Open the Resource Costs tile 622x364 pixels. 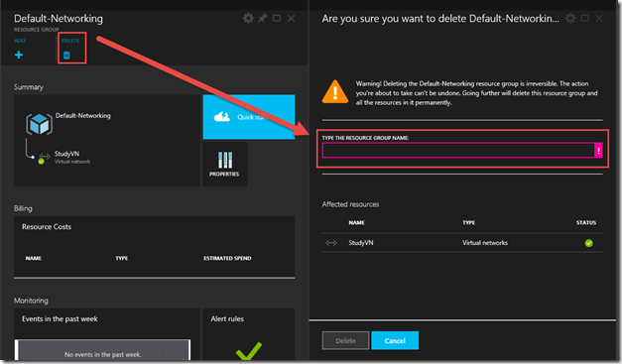click(x=155, y=246)
